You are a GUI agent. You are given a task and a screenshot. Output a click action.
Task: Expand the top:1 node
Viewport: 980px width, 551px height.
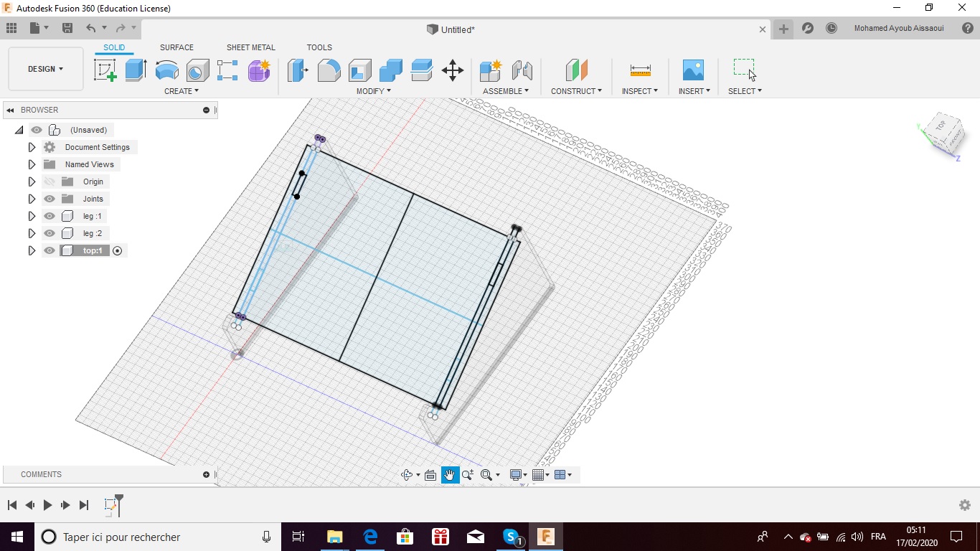(32, 250)
